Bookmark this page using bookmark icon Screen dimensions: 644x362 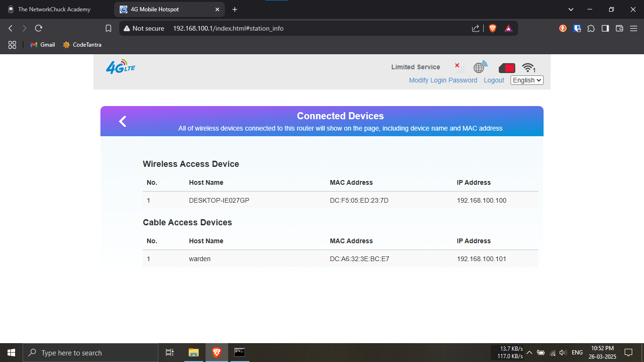[108, 28]
